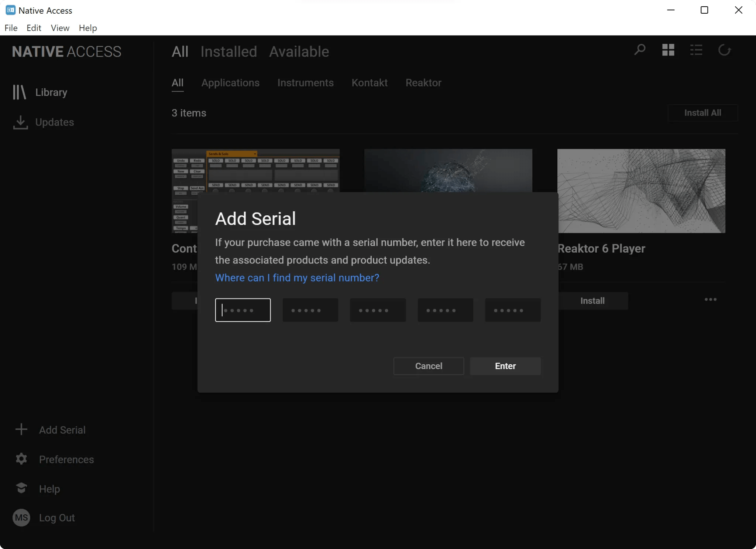Open 'Where can I find my serial number?' link
This screenshot has width=756, height=549.
(297, 278)
